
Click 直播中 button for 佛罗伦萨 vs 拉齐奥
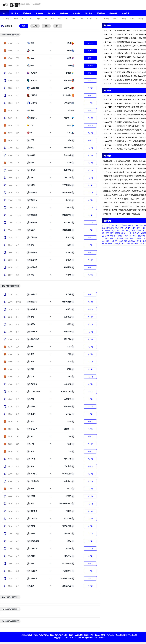[x=90, y=73]
